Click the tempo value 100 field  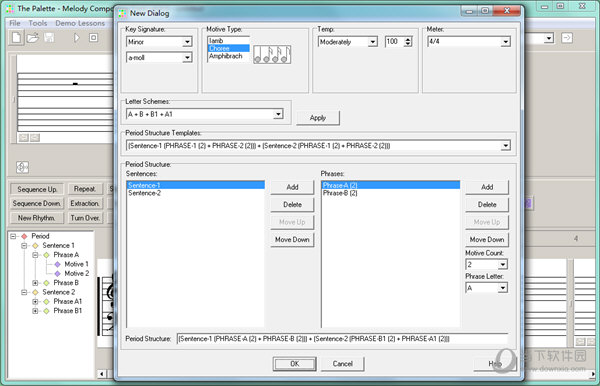(395, 42)
